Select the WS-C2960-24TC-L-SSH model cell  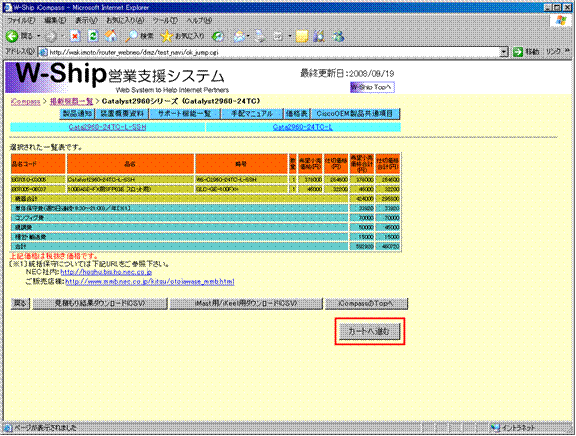[x=241, y=180]
